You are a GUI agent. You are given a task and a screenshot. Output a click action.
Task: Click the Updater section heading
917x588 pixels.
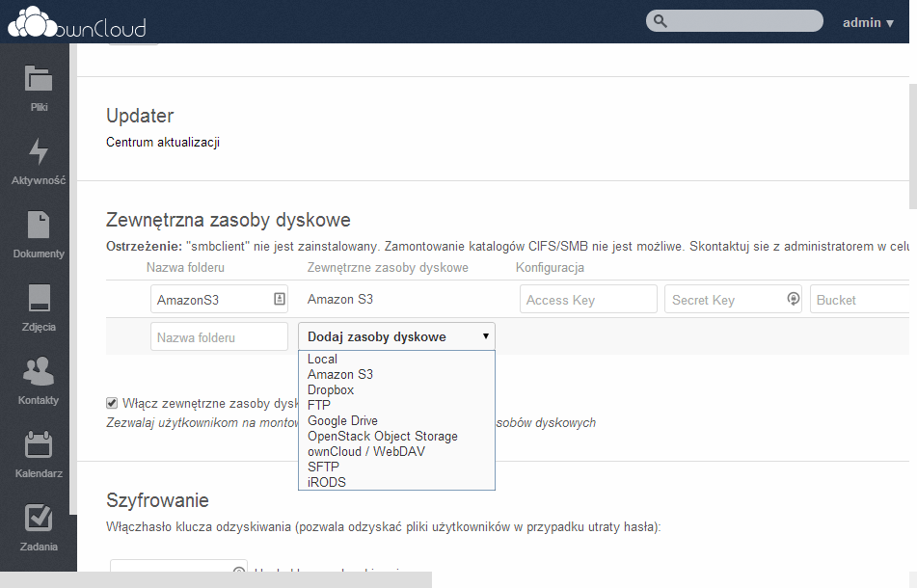tap(140, 116)
